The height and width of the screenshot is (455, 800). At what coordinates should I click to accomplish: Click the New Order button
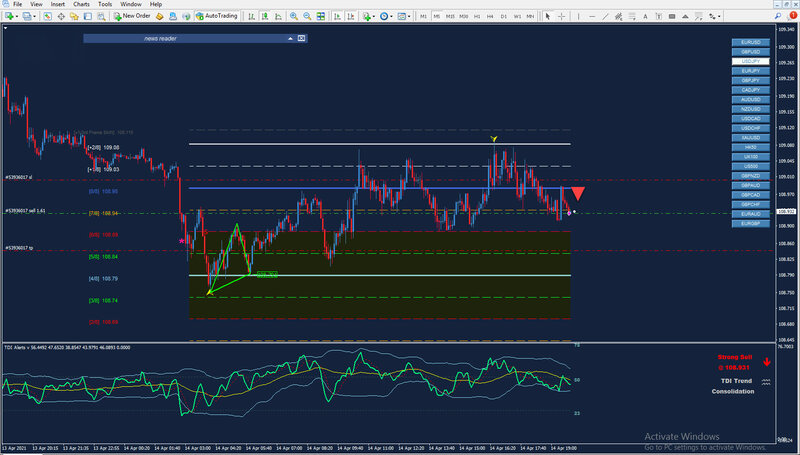tap(132, 16)
